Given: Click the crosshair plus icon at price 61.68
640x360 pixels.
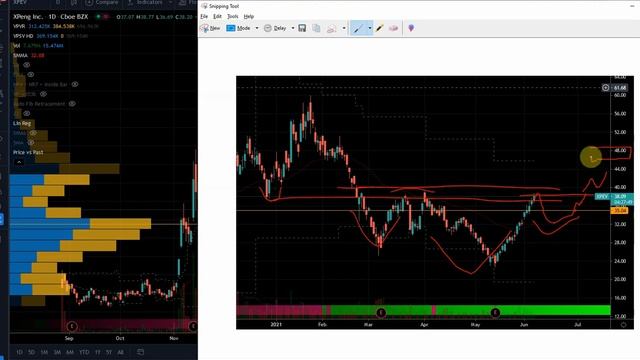Looking at the screenshot, I should [606, 88].
